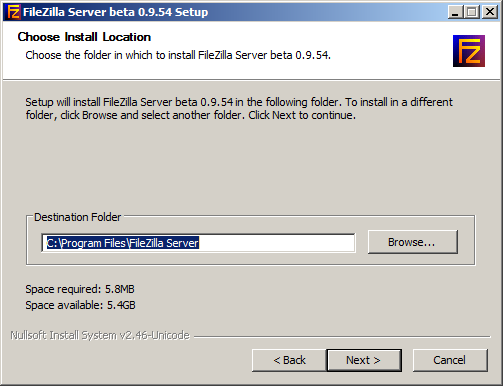
Task: Click the 'Space available: 5.4GB' text
Action: 80,305
